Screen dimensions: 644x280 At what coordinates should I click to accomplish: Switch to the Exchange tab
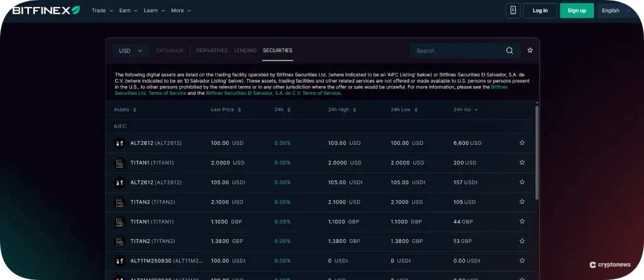coord(170,50)
